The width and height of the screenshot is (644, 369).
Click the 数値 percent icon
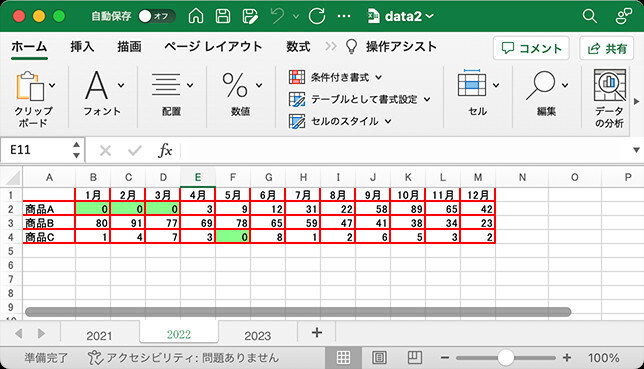point(235,85)
